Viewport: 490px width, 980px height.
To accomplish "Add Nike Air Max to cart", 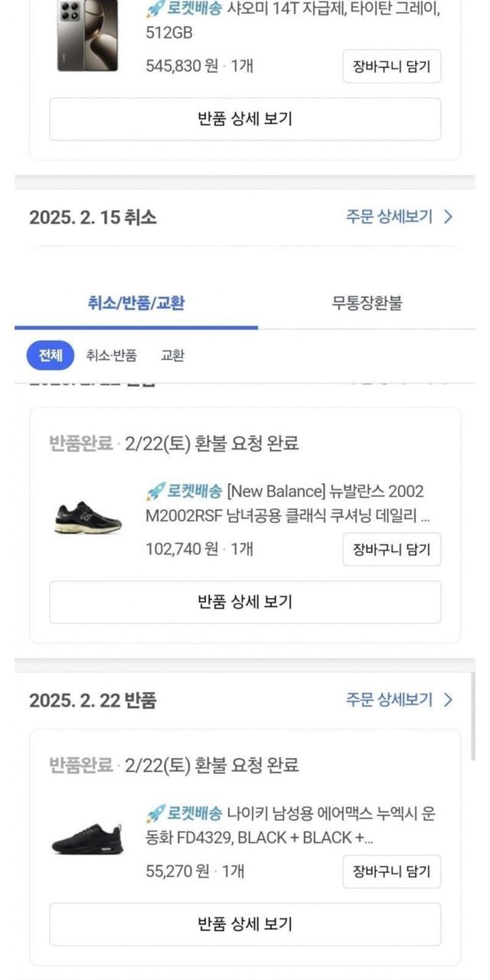I will 391,871.
